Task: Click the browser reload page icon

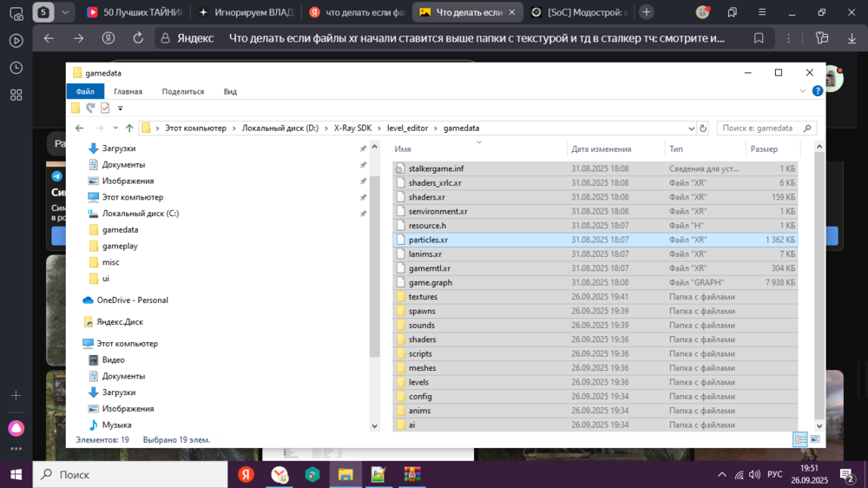Action: point(137,38)
